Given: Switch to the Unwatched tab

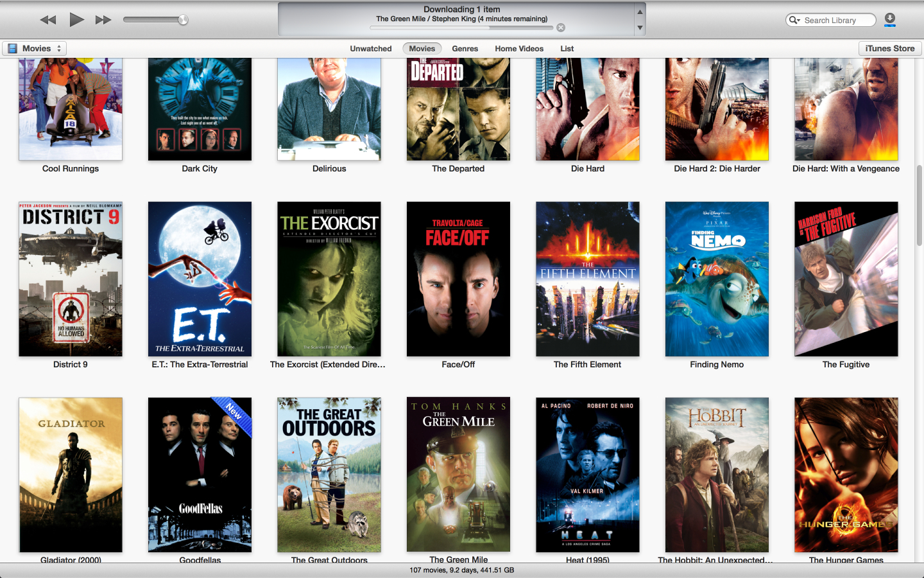Looking at the screenshot, I should click(371, 49).
